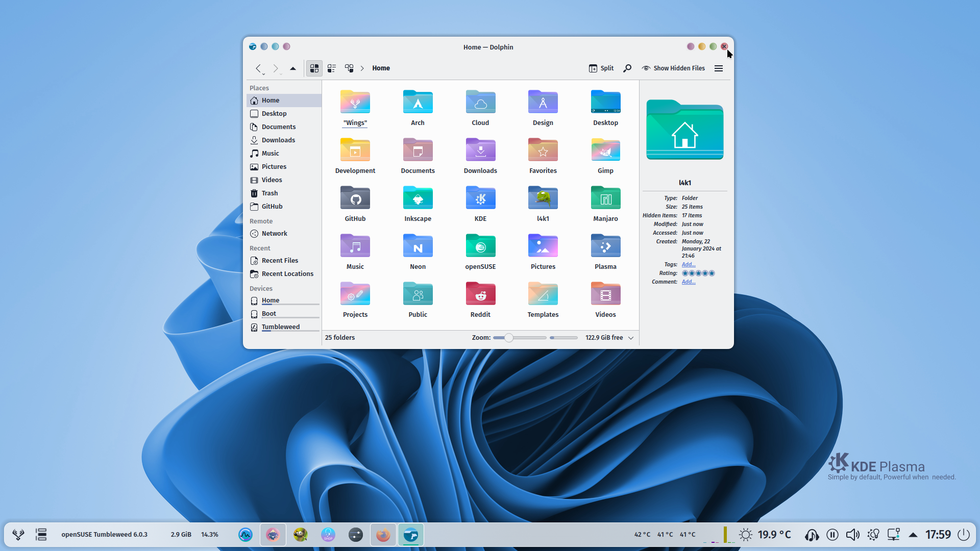The width and height of the screenshot is (980, 551).
Task: Click the power button in panel
Action: (x=964, y=535)
